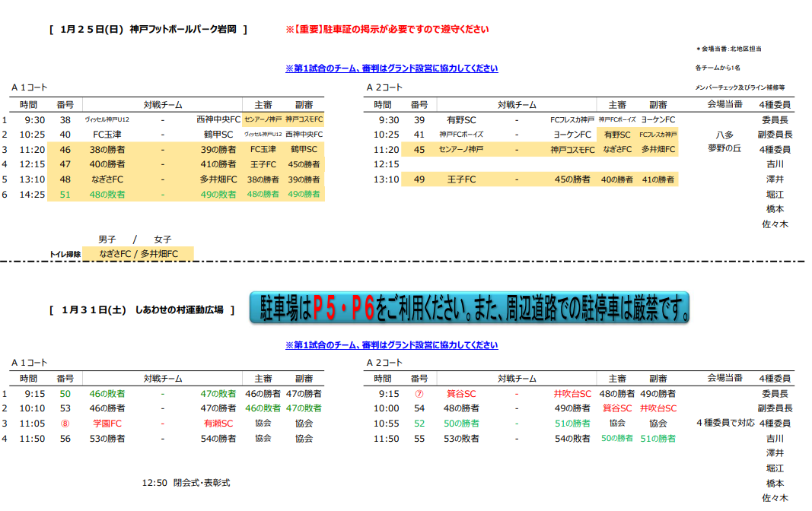Click the 八多 venue duty cell

[724, 135]
